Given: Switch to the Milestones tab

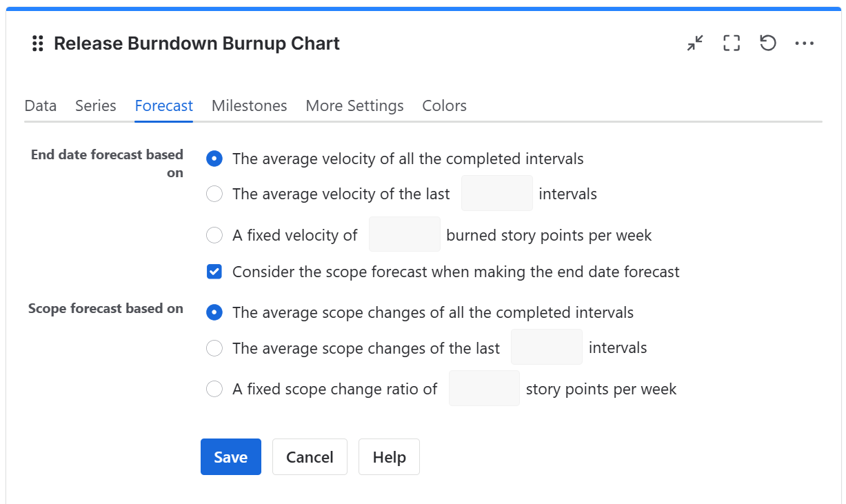Looking at the screenshot, I should [x=249, y=105].
